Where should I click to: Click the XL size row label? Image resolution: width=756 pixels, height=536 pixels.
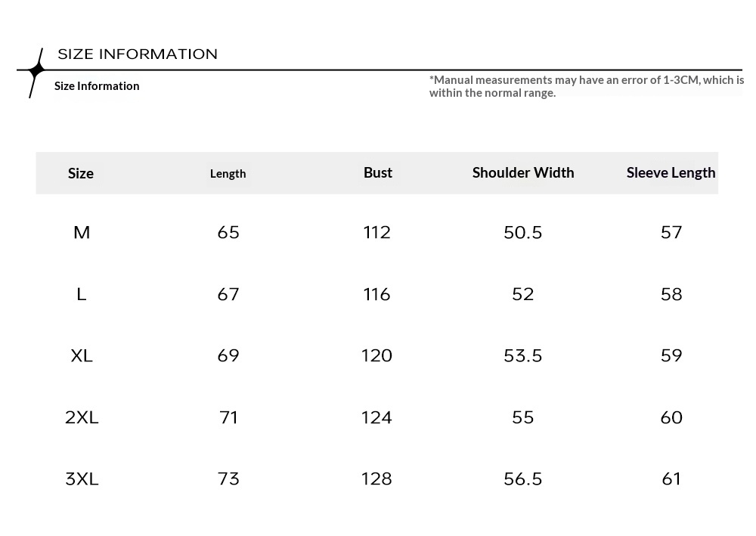82,355
